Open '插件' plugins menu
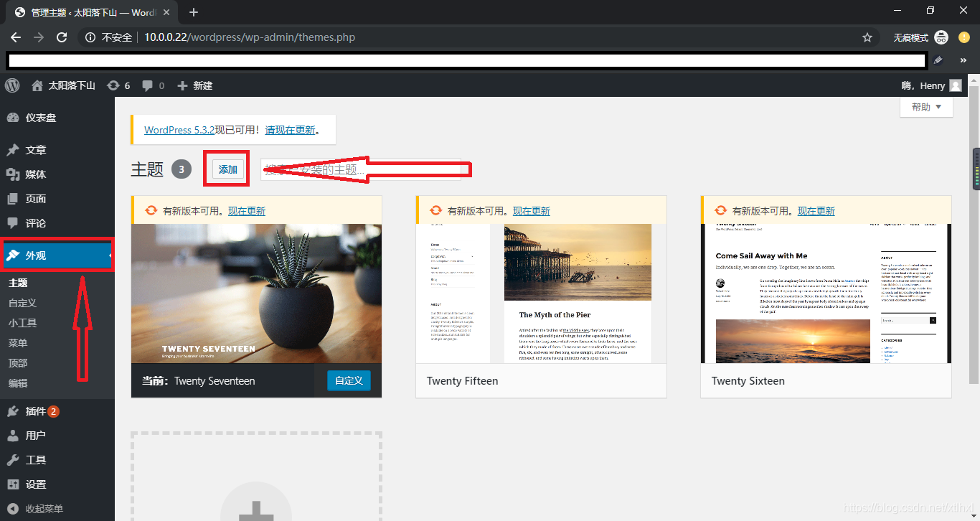The height and width of the screenshot is (521, 980). point(57,411)
